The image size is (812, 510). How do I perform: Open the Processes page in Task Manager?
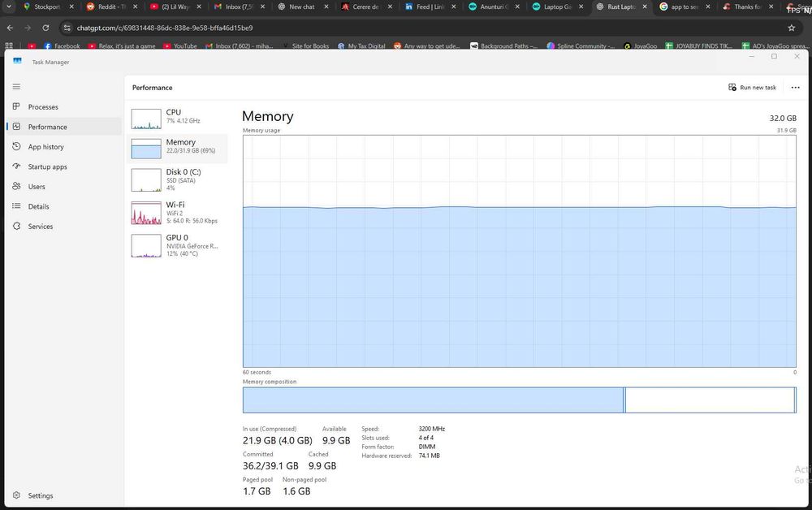tap(64, 106)
